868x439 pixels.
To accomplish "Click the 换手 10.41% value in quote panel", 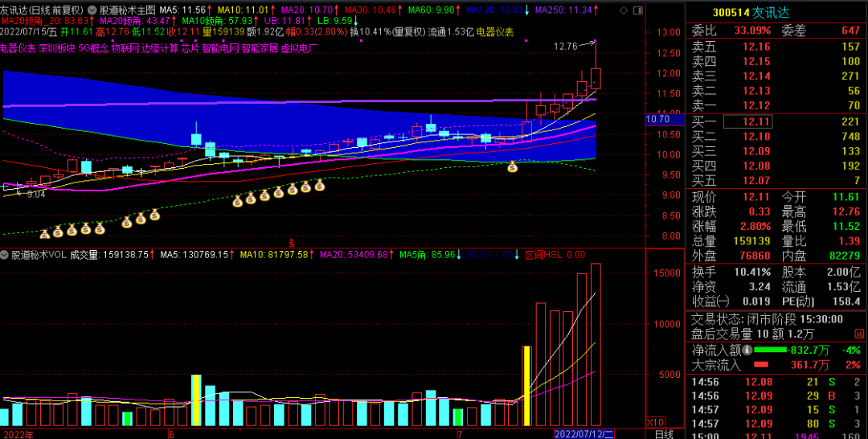I will click(x=752, y=273).
